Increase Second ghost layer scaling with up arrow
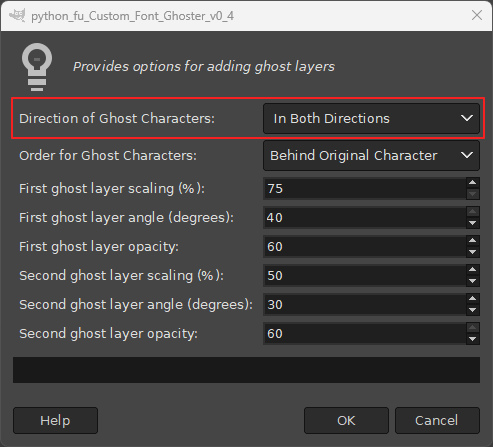The image size is (493, 447). (473, 270)
